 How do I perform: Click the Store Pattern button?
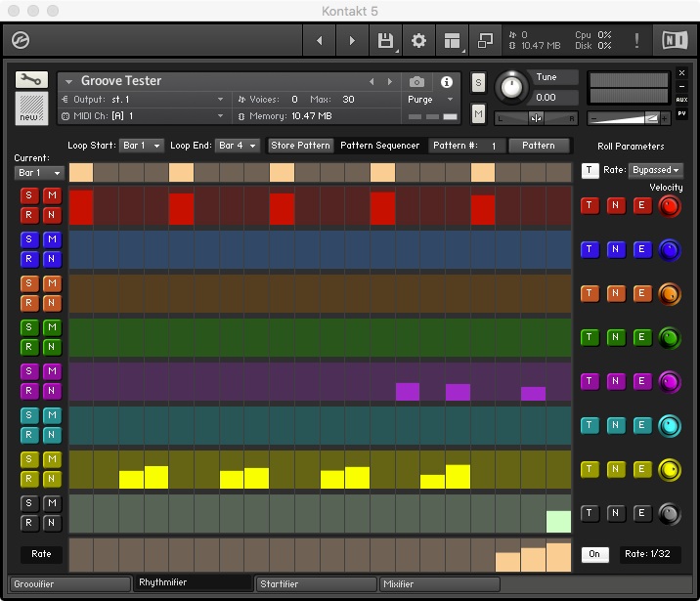tap(301, 146)
